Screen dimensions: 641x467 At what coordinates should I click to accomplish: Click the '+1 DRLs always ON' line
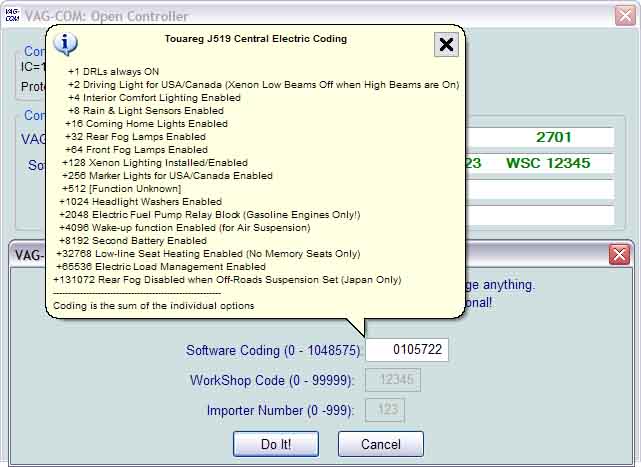tap(114, 72)
